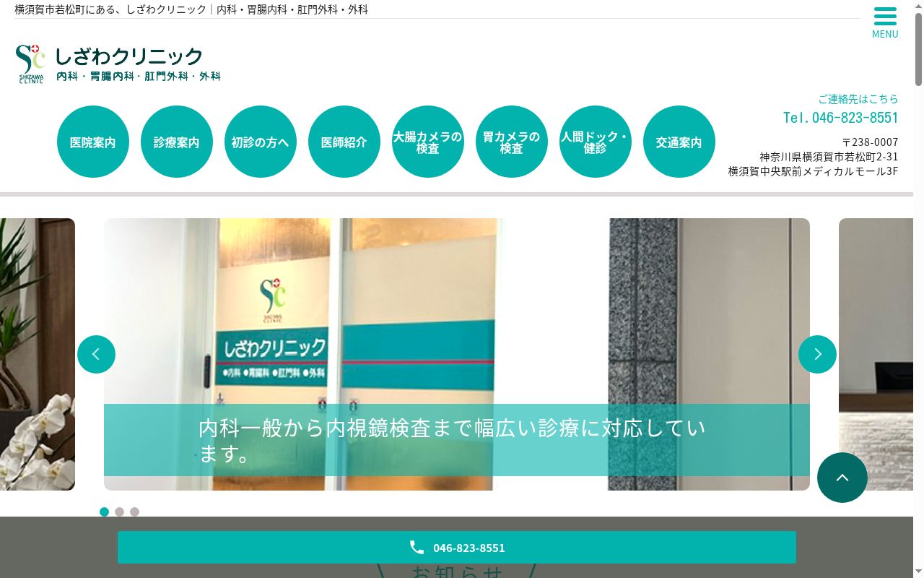Open 医院案内 menu circle
Viewport: 924px width, 578px height.
93,142
